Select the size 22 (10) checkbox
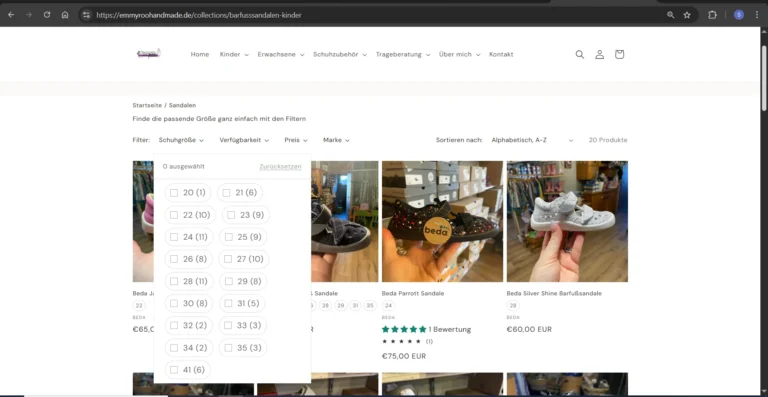768x397 pixels. [x=174, y=215]
